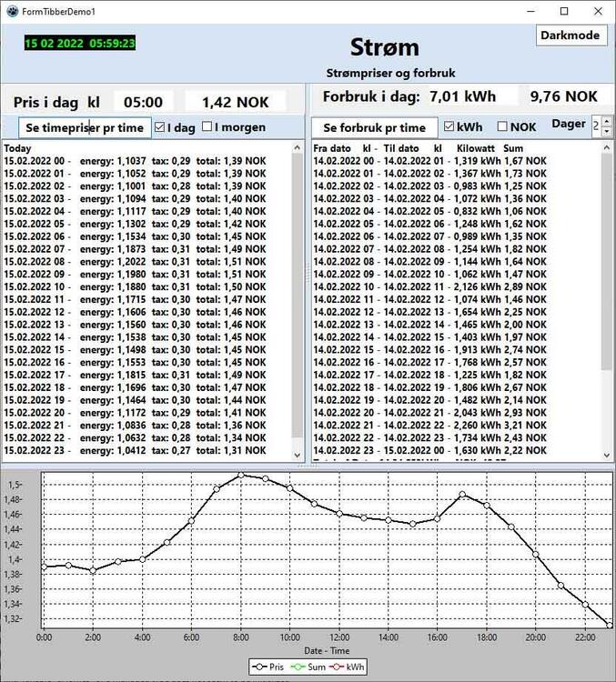Click the 'Se forbruk pr time' button
The height and width of the screenshot is (682, 616).
point(374,128)
